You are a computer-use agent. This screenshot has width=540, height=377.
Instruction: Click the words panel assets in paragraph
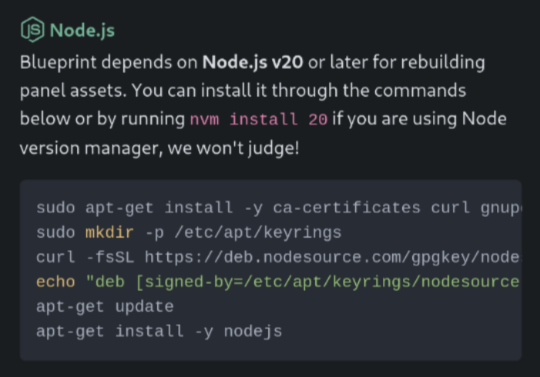click(73, 91)
